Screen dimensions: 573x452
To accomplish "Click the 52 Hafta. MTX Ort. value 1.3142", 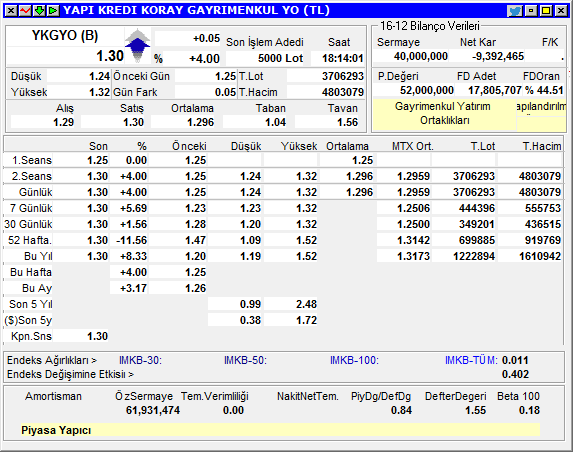I will (413, 241).
